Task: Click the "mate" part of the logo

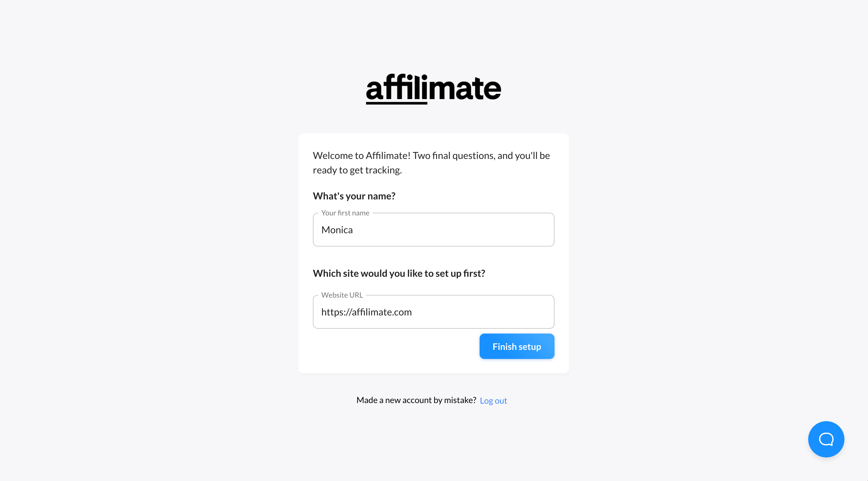Action: point(465,89)
